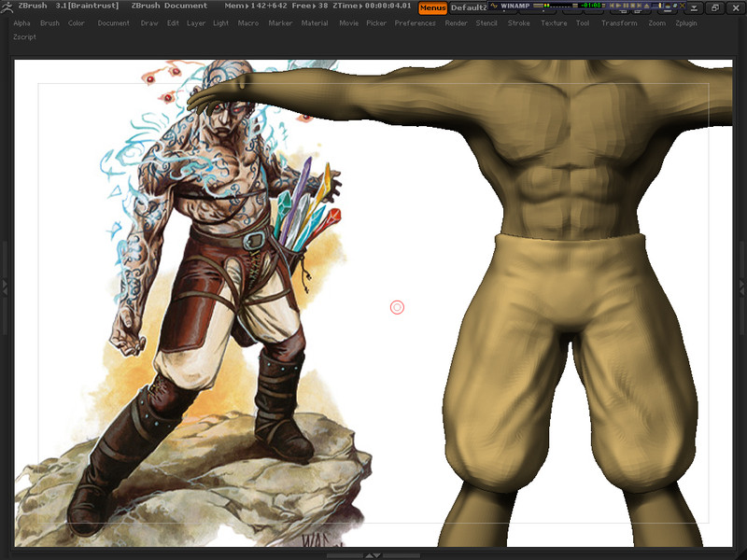Open the Light menu

[220, 22]
